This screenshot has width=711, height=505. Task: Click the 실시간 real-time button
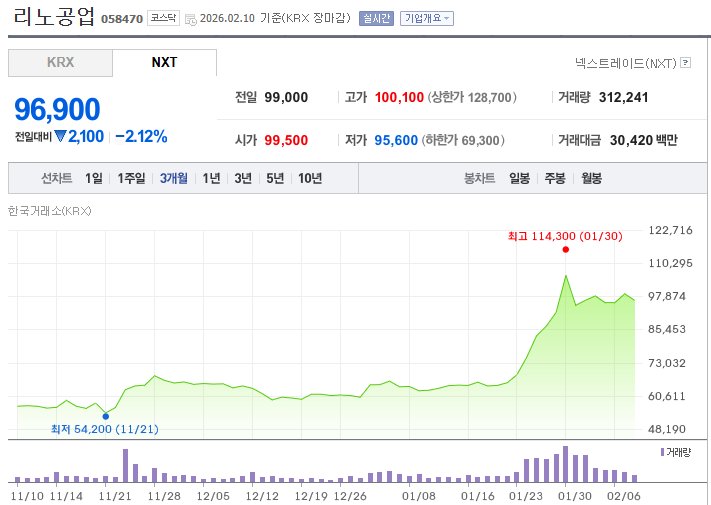click(376, 19)
